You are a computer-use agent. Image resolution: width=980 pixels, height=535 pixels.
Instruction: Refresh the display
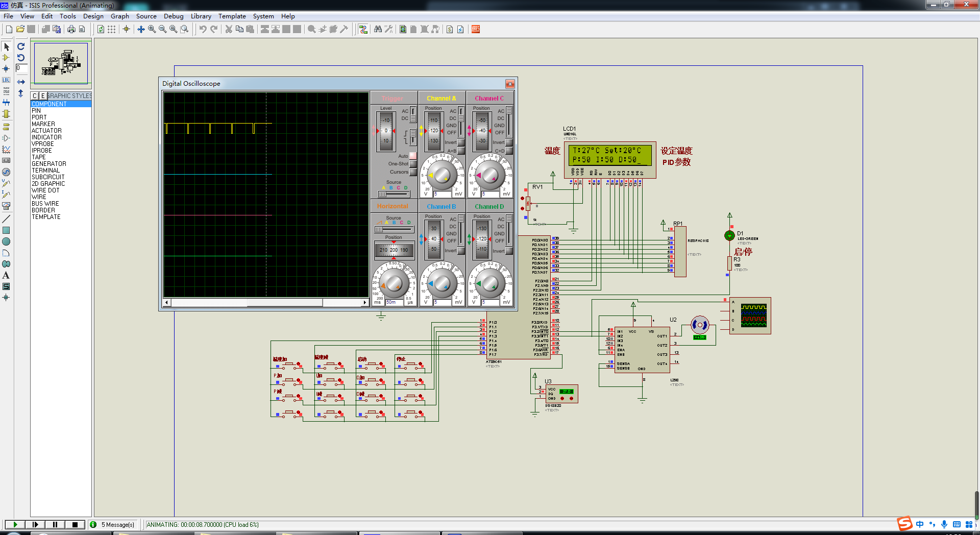tap(101, 29)
